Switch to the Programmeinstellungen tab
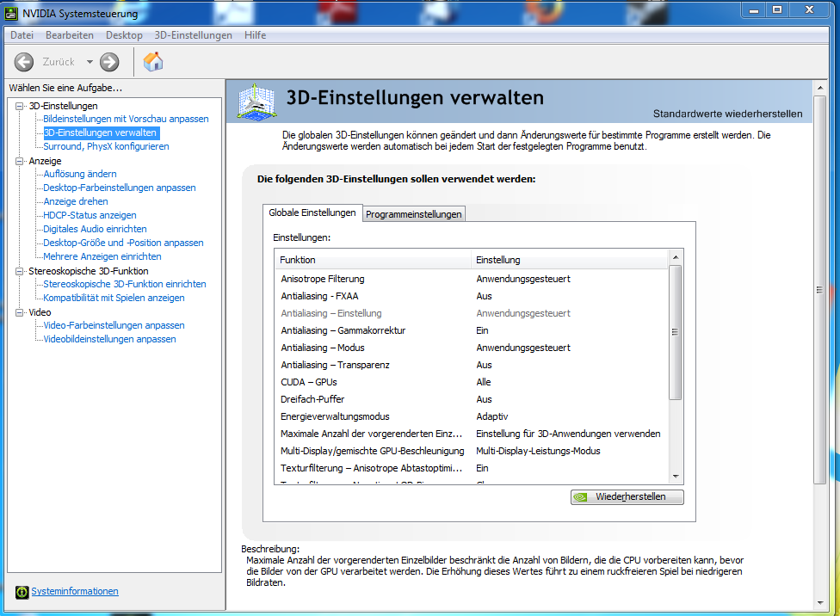This screenshot has width=840, height=616. click(x=414, y=214)
